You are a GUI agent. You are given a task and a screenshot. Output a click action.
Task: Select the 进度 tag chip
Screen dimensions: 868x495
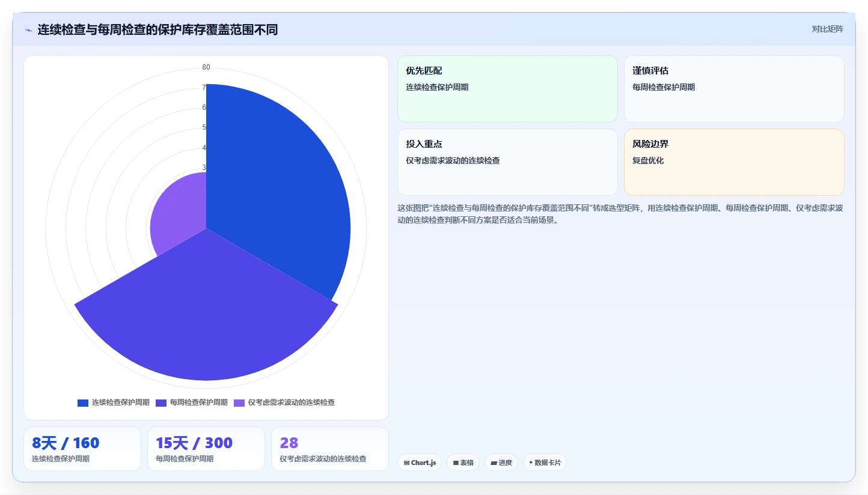(x=501, y=463)
